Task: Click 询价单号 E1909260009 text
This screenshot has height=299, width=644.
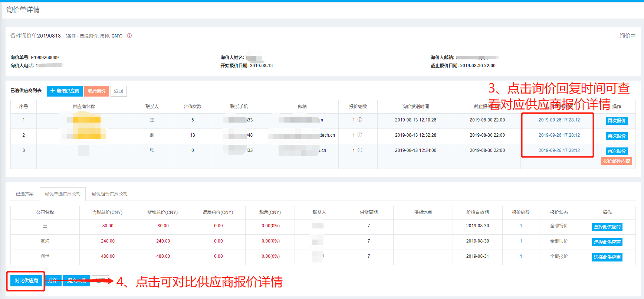Action: pyautogui.click(x=34, y=58)
